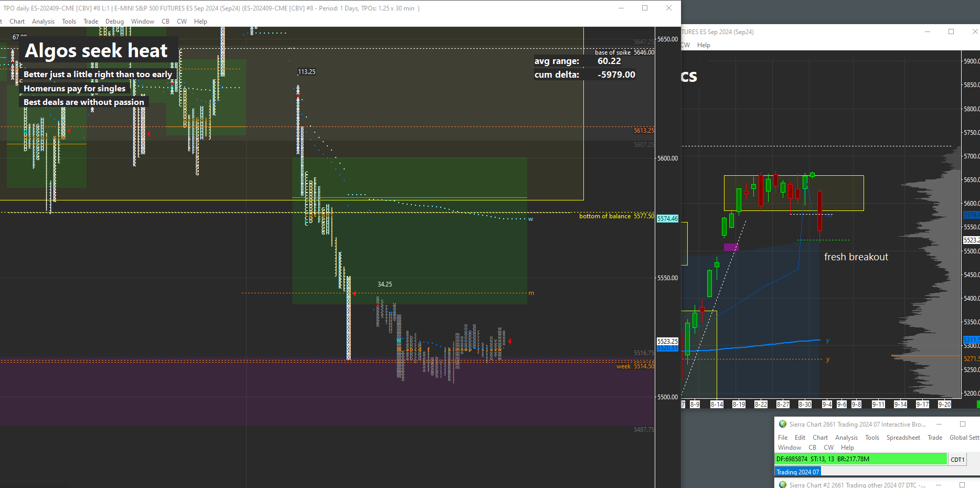Open Analysis menu in Sierra Chart main window
The width and height of the screenshot is (980, 488).
tap(846, 438)
